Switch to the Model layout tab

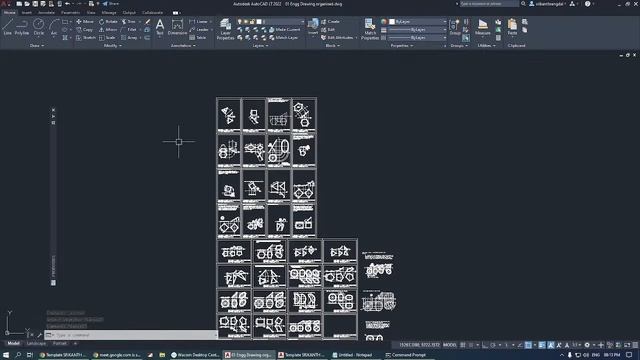(13, 344)
